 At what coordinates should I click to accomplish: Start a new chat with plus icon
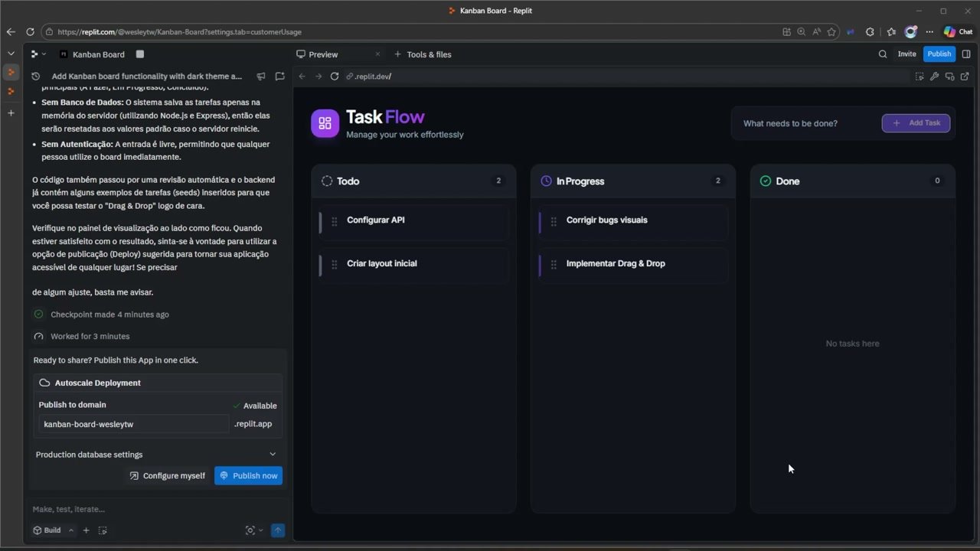279,77
